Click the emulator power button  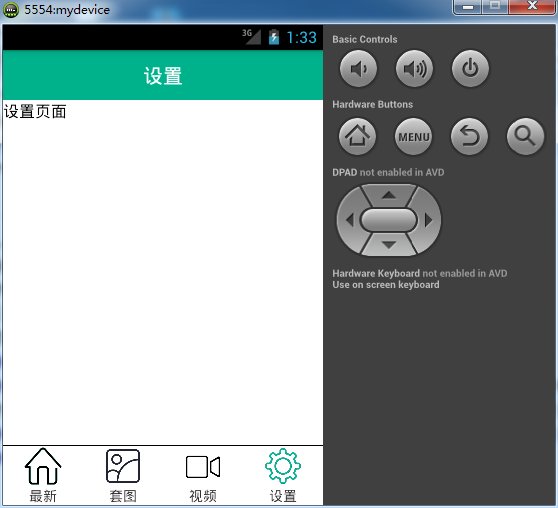(x=470, y=69)
